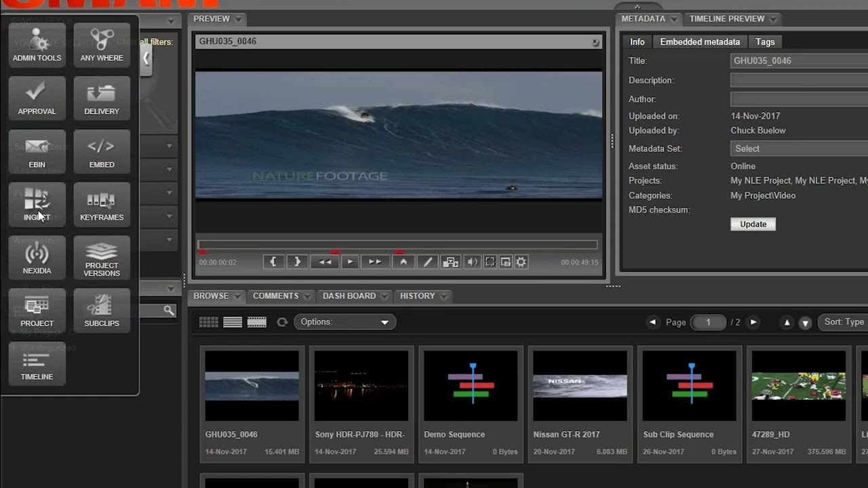
Task: Open the EBIN module
Action: [37, 151]
